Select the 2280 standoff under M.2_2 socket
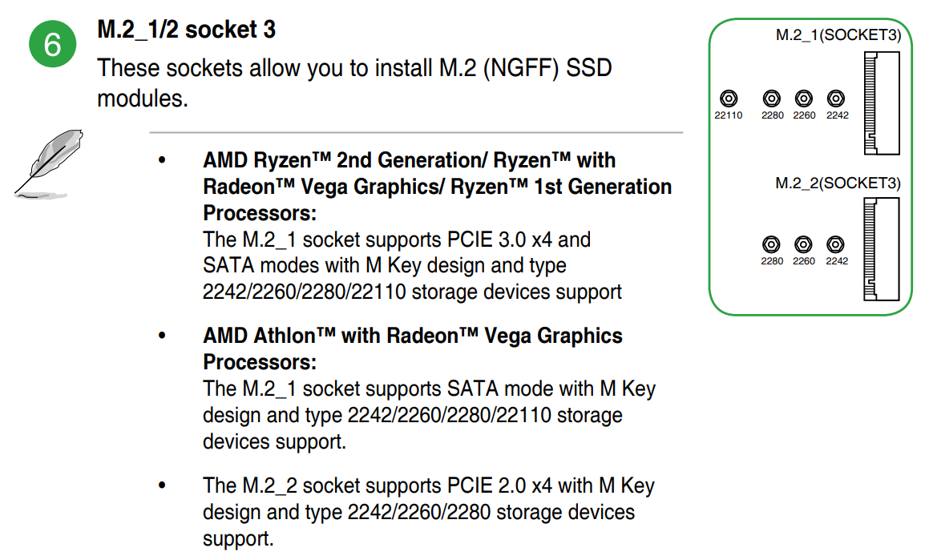The image size is (929, 560). click(x=772, y=244)
